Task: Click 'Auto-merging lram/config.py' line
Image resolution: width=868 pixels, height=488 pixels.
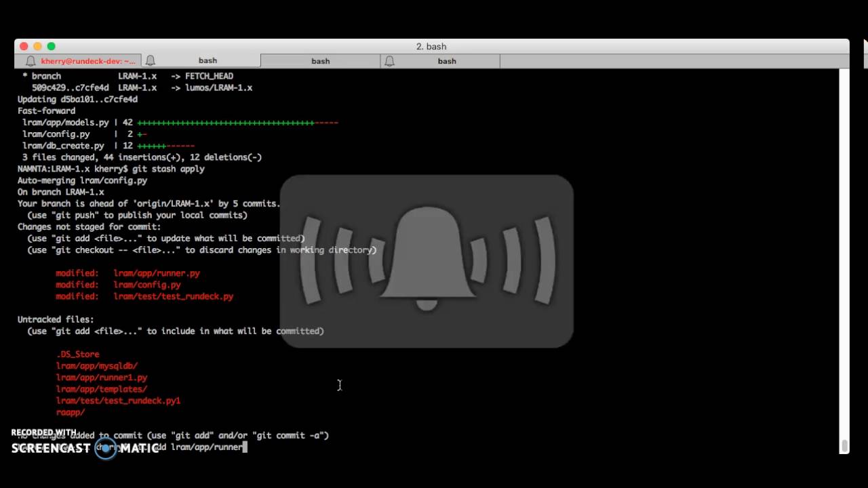Action: pos(82,180)
